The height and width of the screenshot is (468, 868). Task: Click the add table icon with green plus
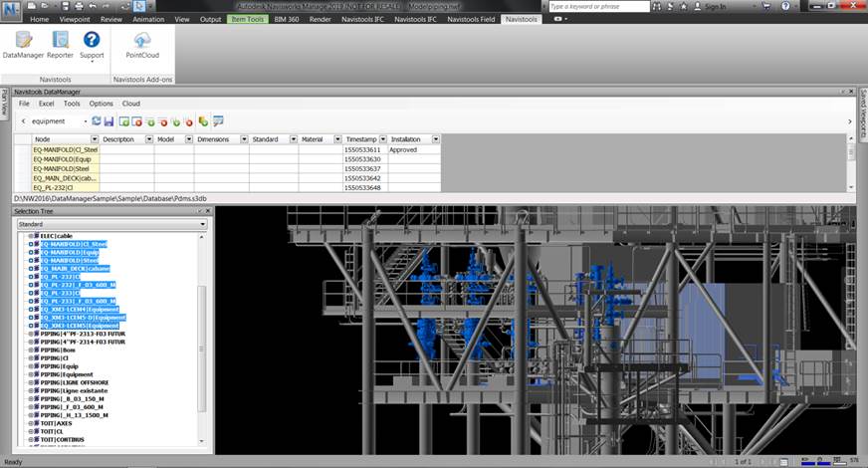tap(124, 121)
